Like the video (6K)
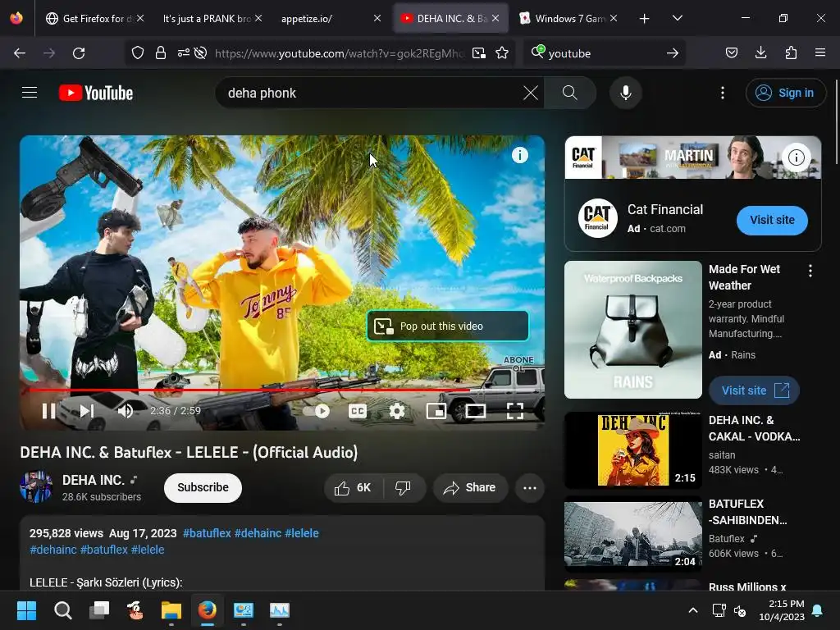The image size is (840, 630). [353, 487]
